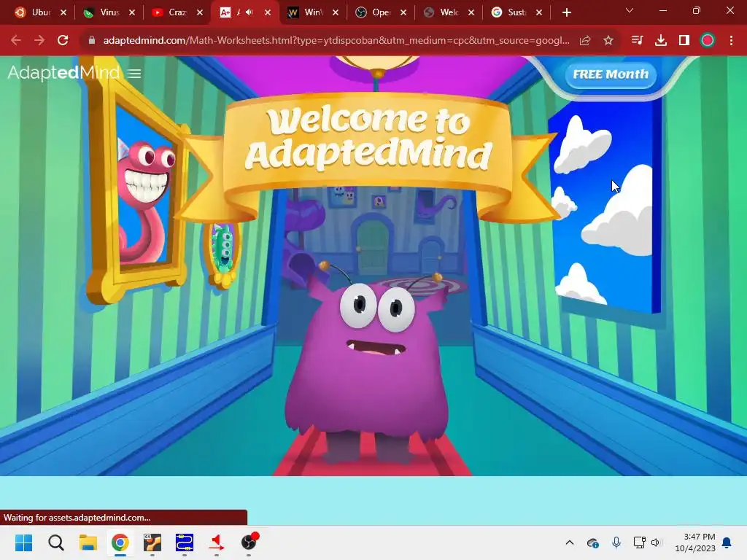Click the address bar URL field

[336, 41]
